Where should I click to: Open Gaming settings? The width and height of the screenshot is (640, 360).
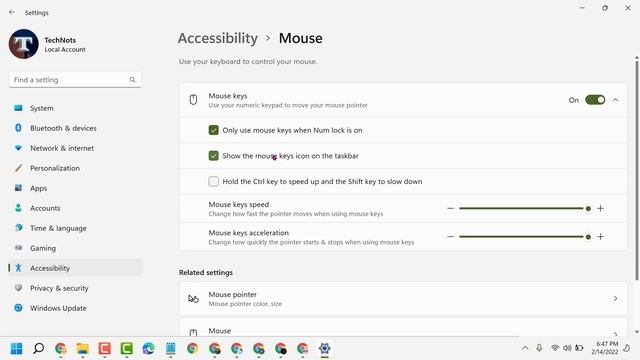[x=75, y=248]
